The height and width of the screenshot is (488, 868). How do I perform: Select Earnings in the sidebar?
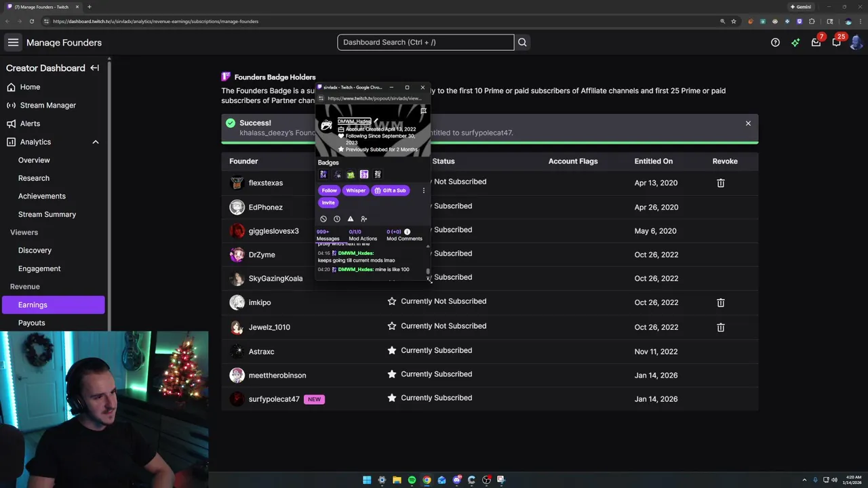(x=54, y=305)
